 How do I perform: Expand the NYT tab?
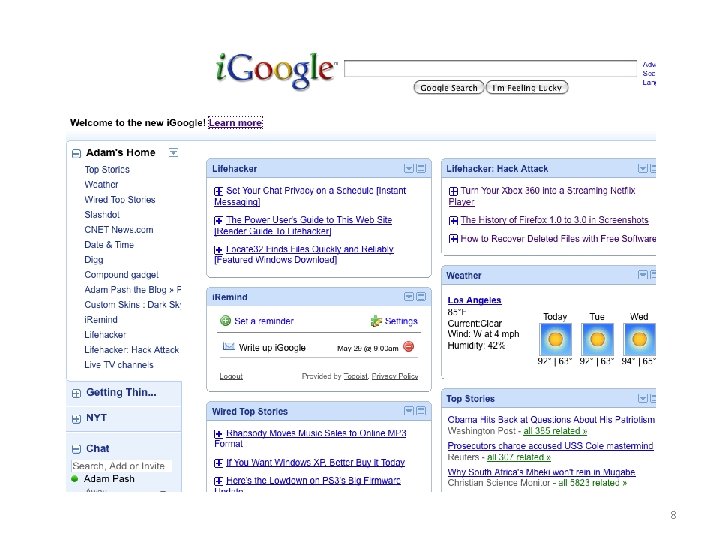coord(76,419)
